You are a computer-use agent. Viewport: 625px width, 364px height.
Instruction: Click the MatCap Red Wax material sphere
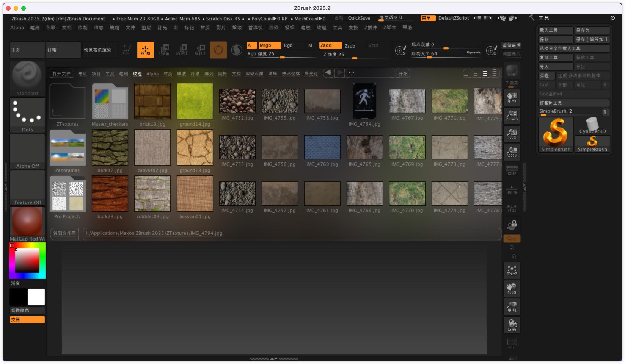[x=27, y=222]
